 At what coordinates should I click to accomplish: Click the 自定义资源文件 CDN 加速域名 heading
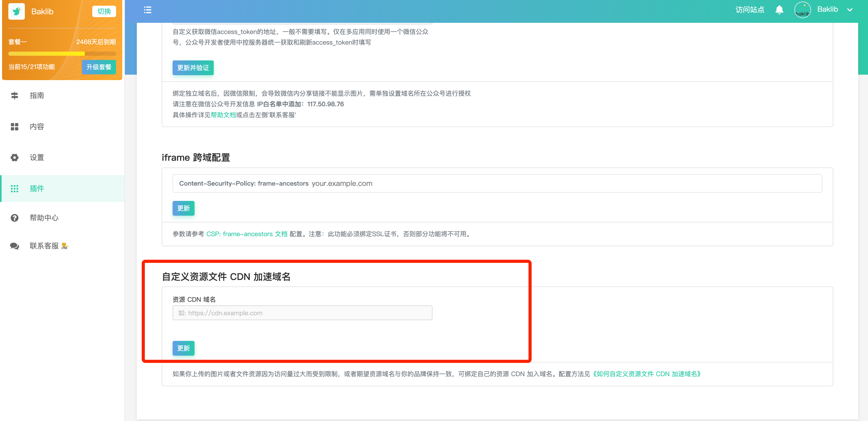click(x=226, y=277)
